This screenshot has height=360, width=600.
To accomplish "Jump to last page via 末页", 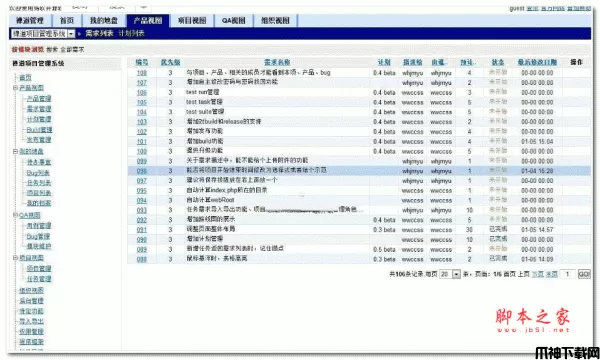I will point(551,274).
